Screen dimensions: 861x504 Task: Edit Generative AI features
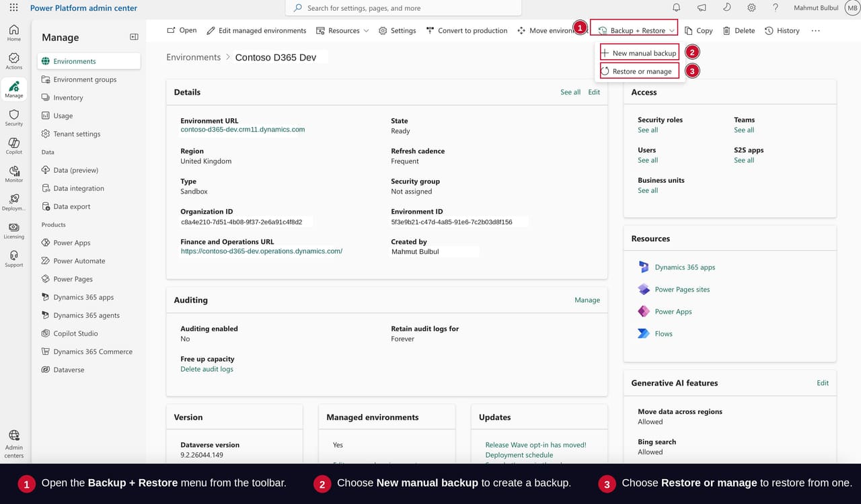[x=823, y=383]
